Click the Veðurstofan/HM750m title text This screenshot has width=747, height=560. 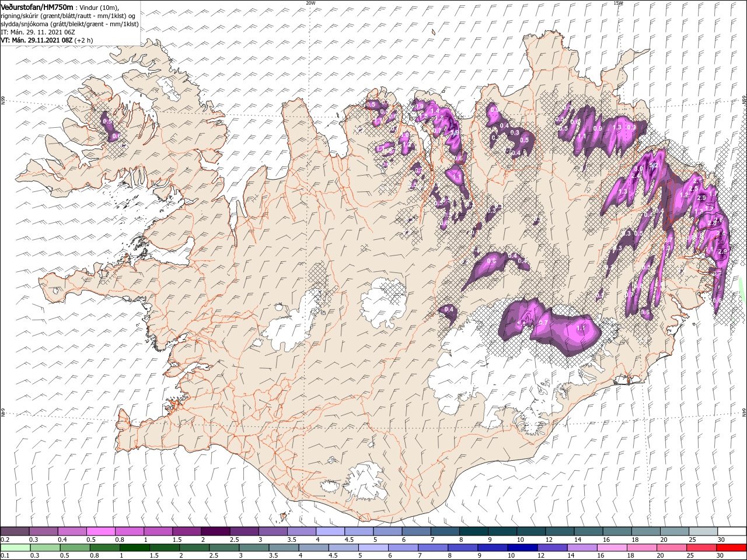click(x=37, y=6)
